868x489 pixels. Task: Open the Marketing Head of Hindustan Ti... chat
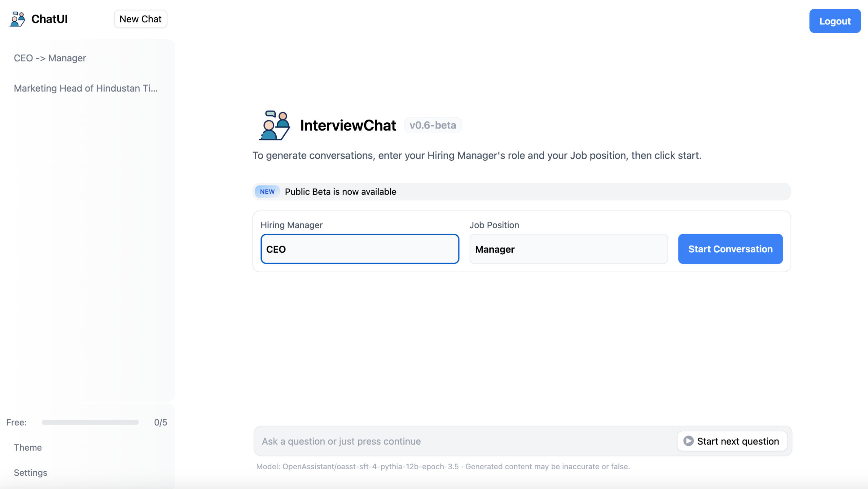pos(86,88)
